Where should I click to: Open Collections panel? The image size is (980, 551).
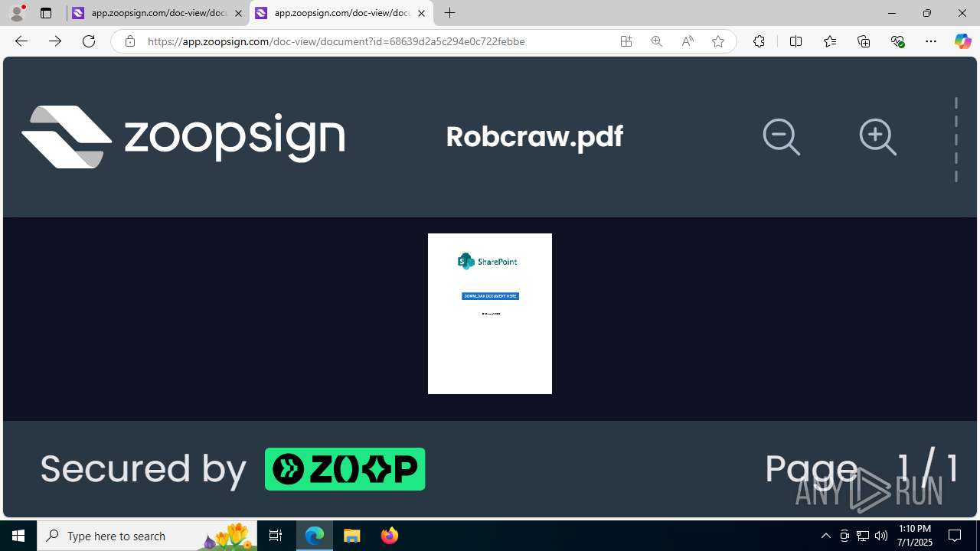click(864, 41)
